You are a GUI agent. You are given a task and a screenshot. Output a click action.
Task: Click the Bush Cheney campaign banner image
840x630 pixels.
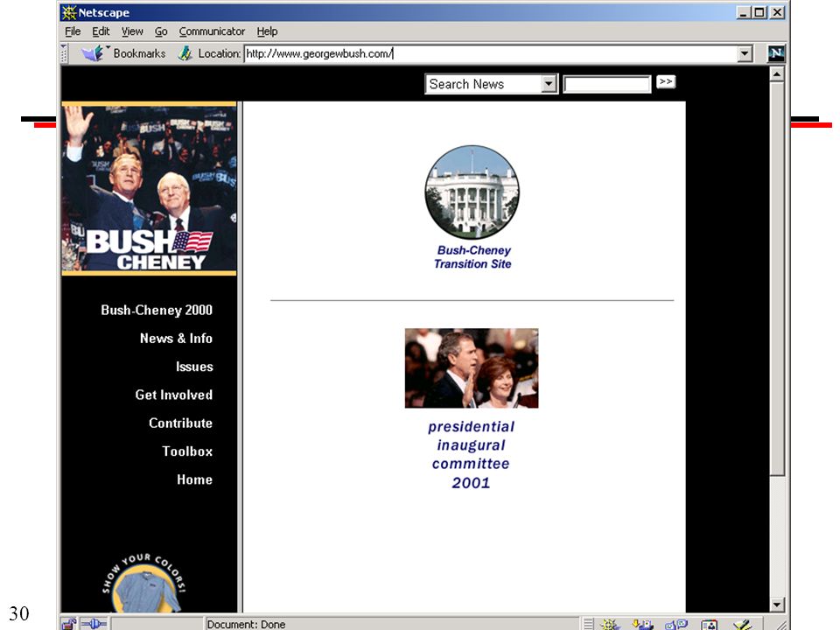coord(149,189)
